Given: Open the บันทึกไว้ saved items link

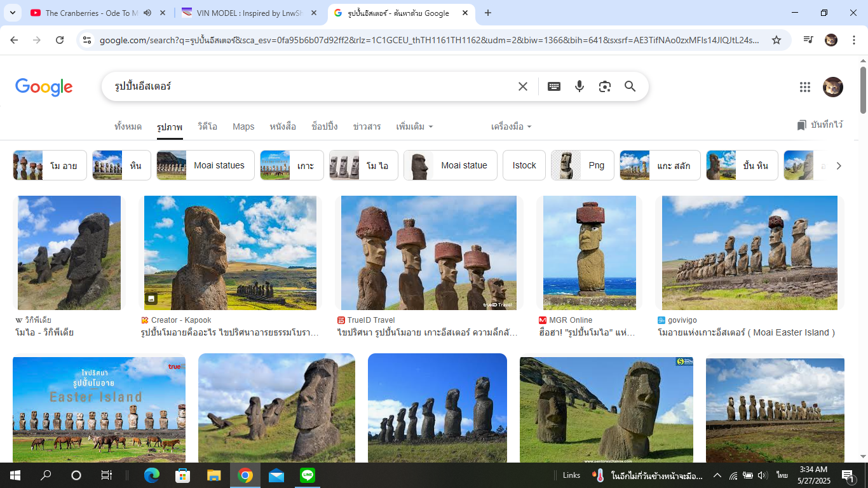Looking at the screenshot, I should (820, 125).
